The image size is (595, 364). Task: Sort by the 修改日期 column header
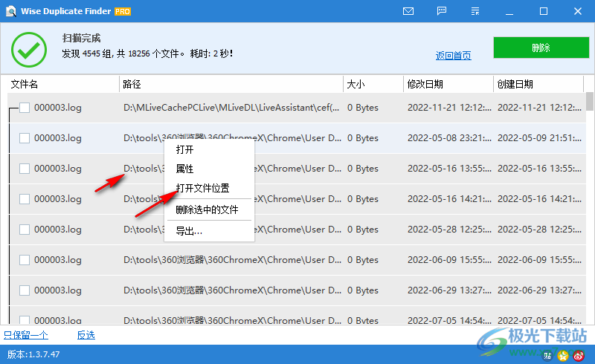click(448, 84)
